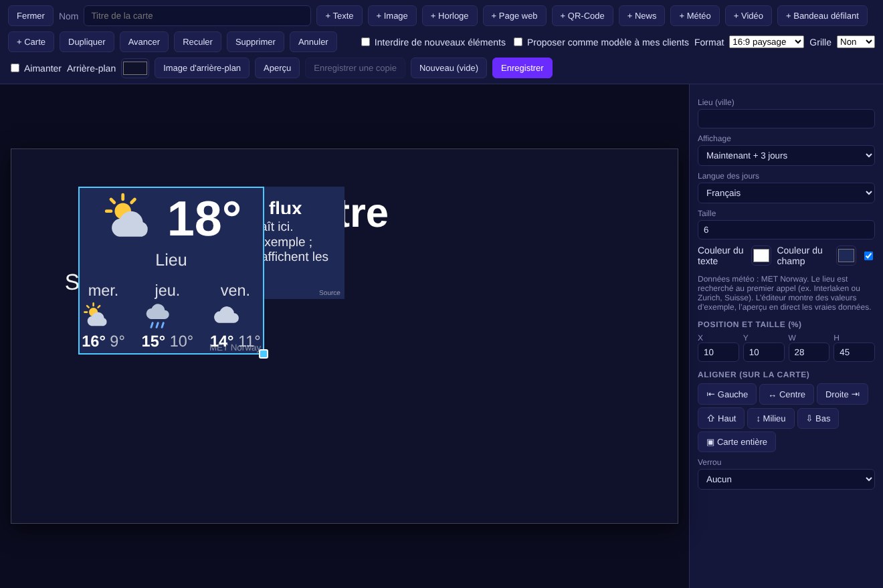Align element to Droite

842,394
